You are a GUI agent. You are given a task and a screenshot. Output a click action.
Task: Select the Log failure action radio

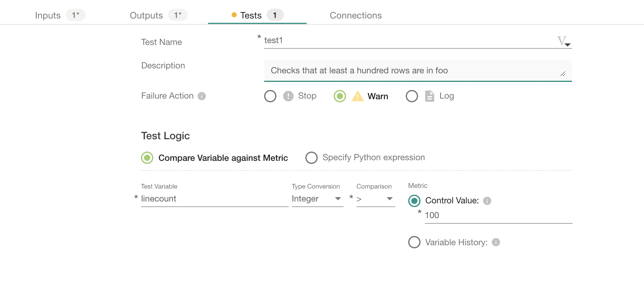tap(412, 96)
